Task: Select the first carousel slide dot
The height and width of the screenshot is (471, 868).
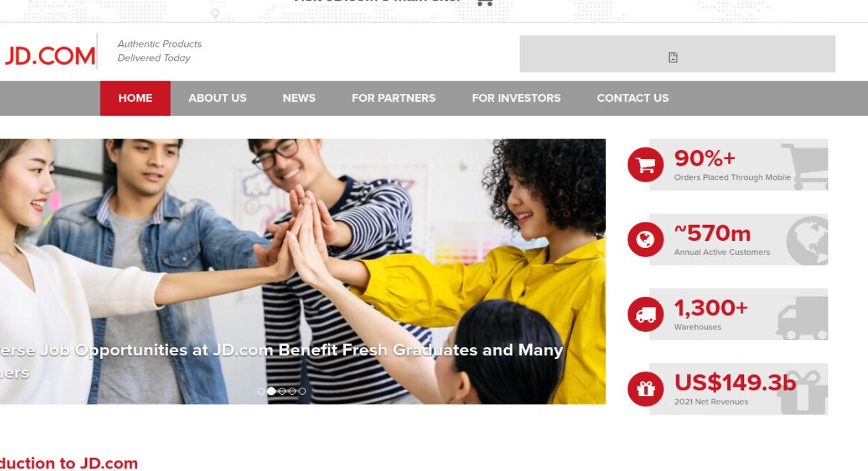Action: (x=261, y=391)
